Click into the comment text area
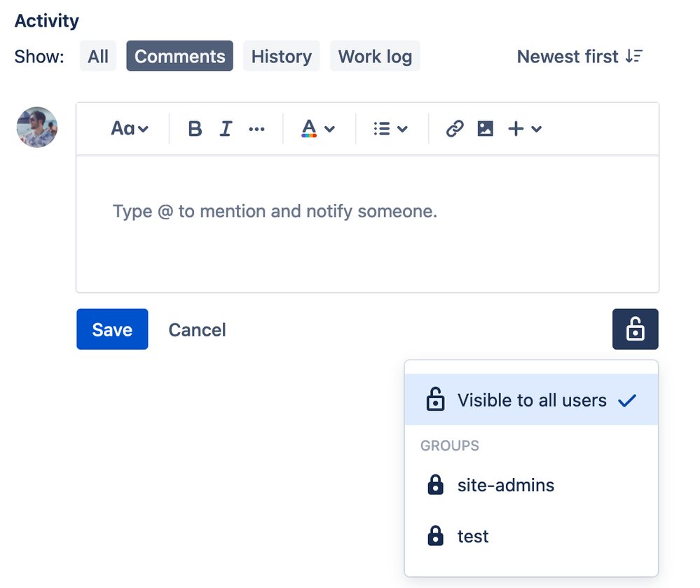The height and width of the screenshot is (588, 700). point(367,224)
